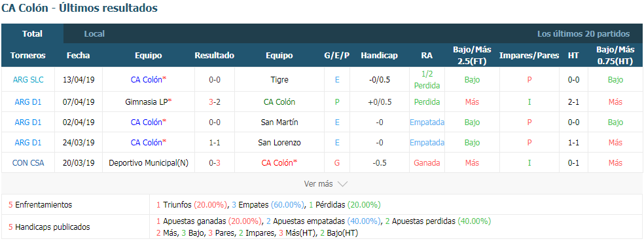Click the 3-2 match result
Viewport: 644px width, 241px height.
click(215, 102)
